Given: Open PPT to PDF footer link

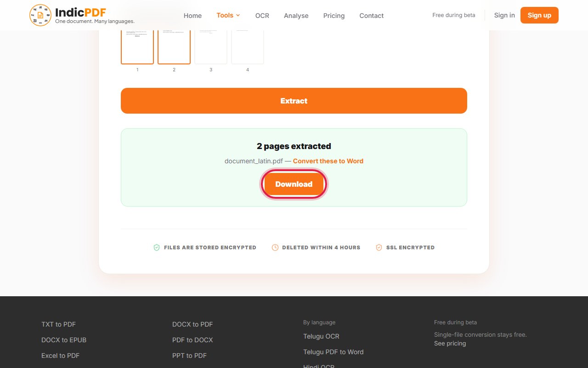Looking at the screenshot, I should coord(189,356).
